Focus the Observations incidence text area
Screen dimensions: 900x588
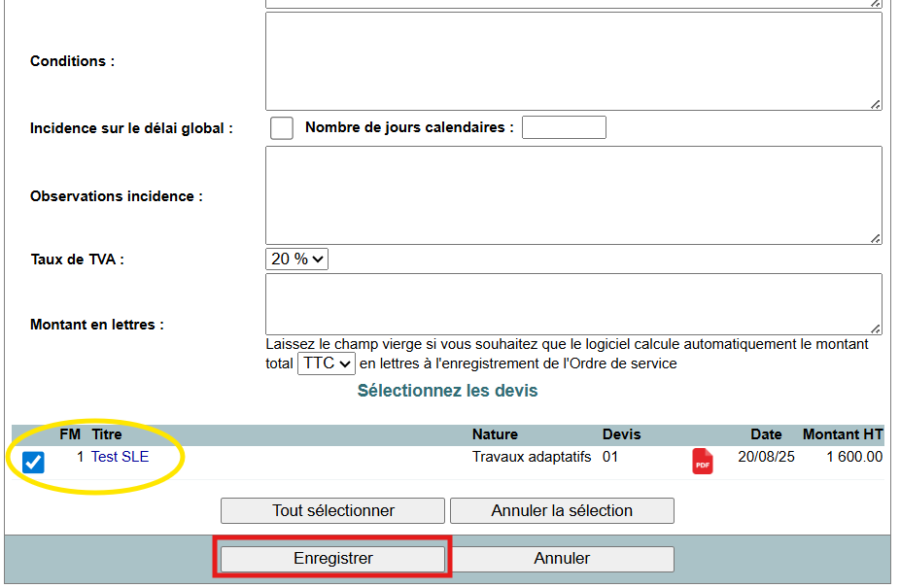(573, 195)
